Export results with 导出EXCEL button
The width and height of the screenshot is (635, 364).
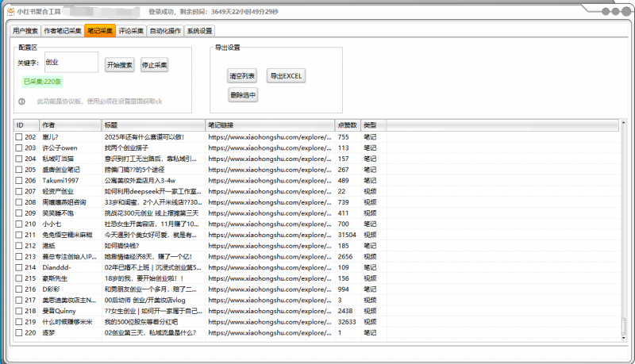(286, 75)
